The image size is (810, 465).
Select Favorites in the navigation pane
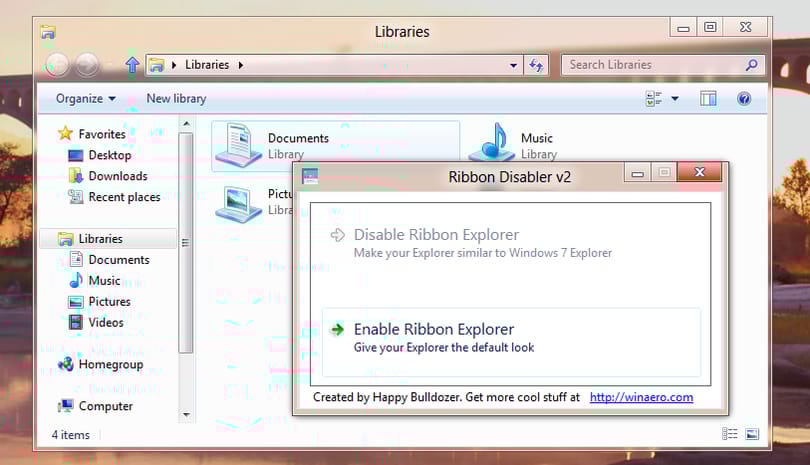click(102, 134)
